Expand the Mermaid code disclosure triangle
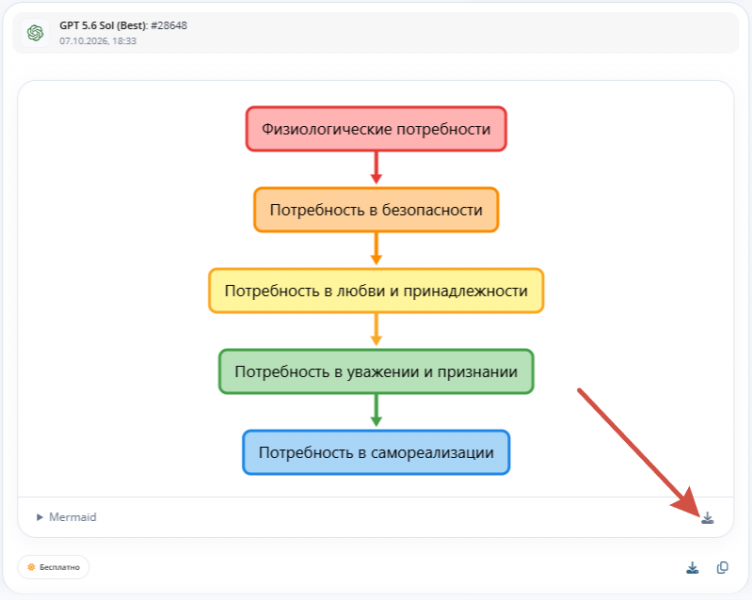This screenshot has height=600, width=752. point(40,517)
